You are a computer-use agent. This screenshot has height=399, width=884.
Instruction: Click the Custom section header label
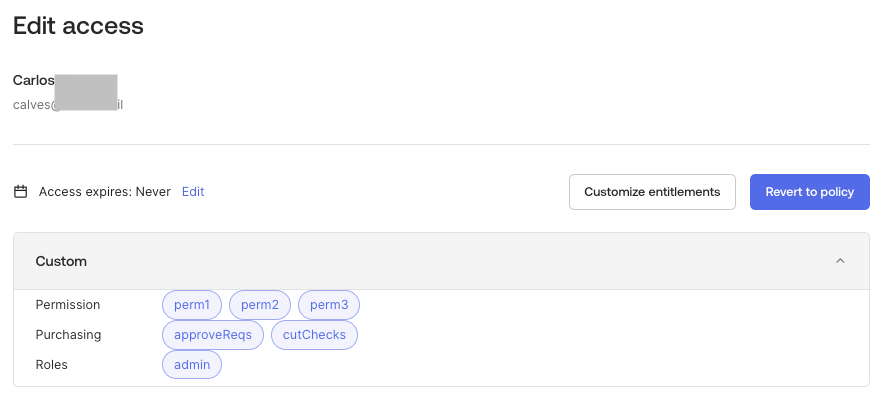pos(61,261)
